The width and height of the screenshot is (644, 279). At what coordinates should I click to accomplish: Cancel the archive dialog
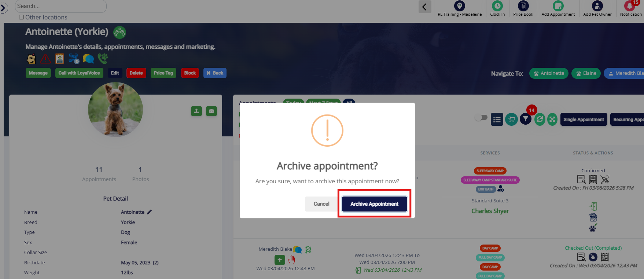click(321, 204)
